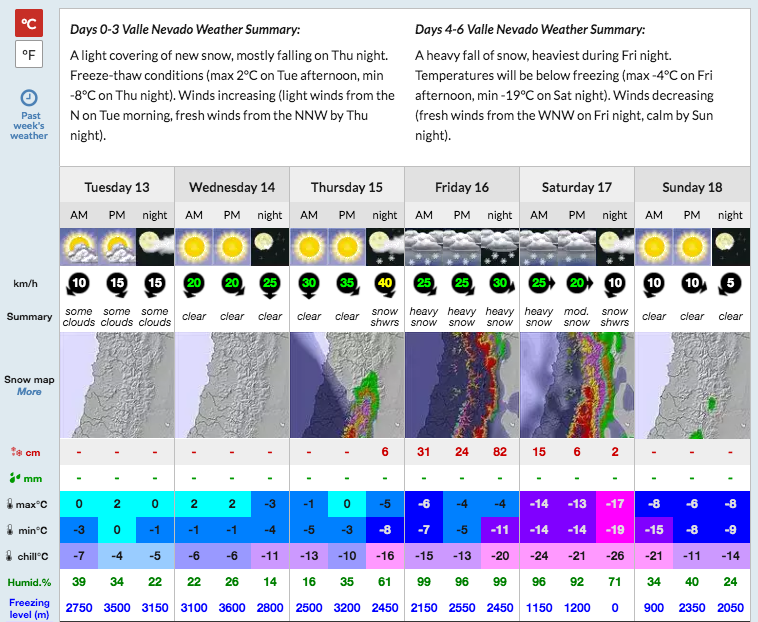Viewport: 758px width, 622px height.
Task: Select the Thursday 15 day header
Action: tap(347, 187)
